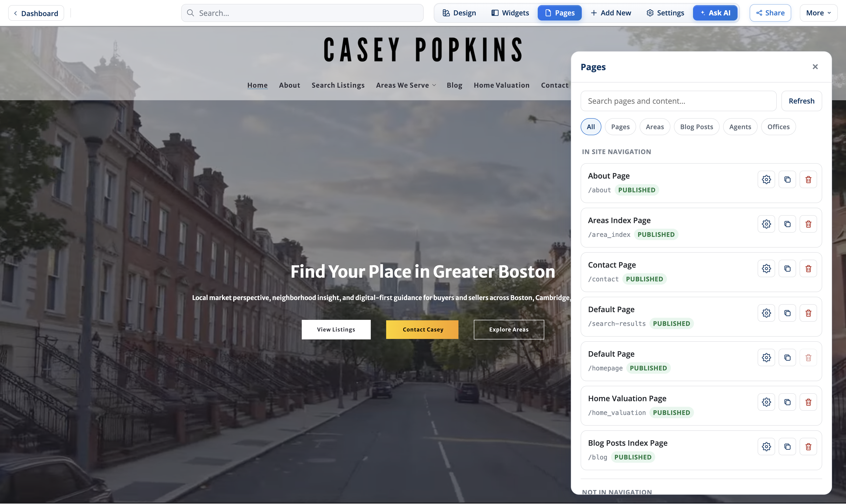The height and width of the screenshot is (504, 846).
Task: Click About in the site navigation
Action: [290, 85]
